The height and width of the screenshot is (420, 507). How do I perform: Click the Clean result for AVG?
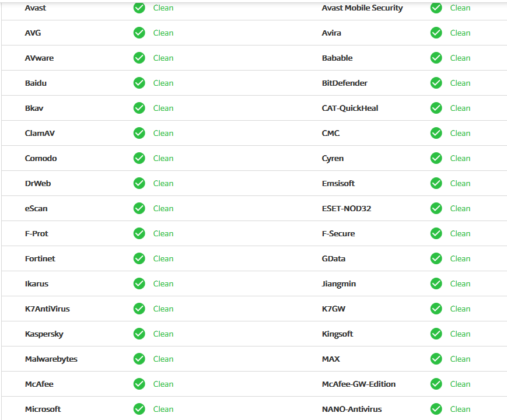coord(163,33)
